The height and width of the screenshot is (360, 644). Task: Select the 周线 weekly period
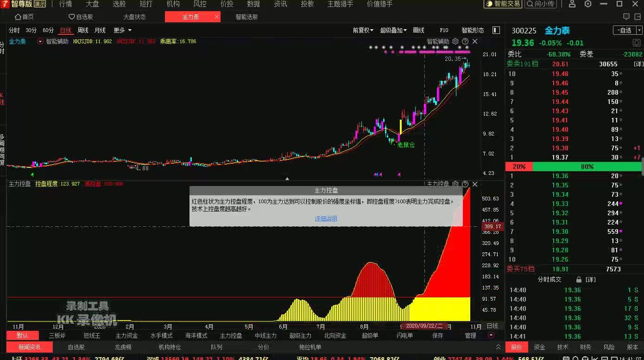83,30
